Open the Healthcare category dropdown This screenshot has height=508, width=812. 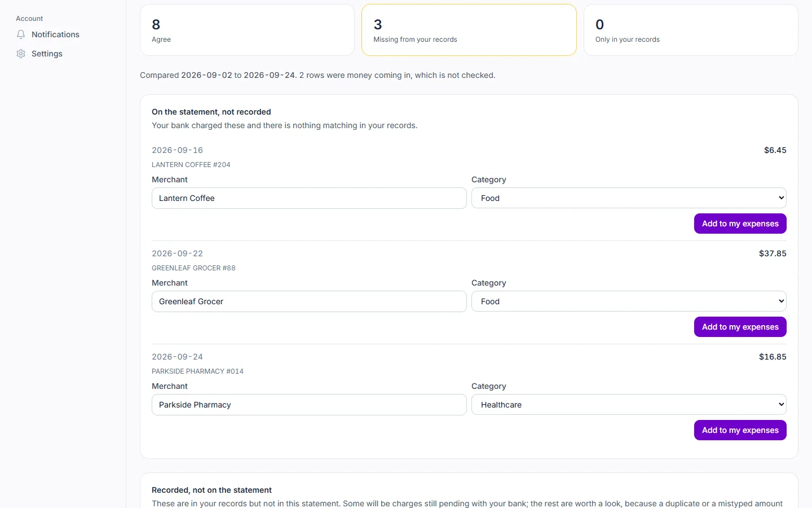coord(629,405)
